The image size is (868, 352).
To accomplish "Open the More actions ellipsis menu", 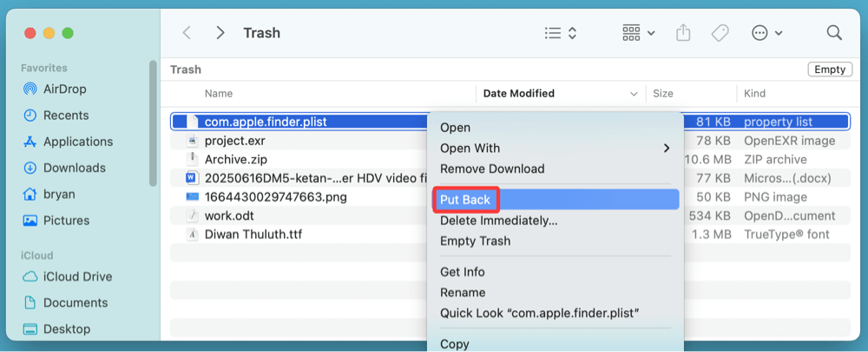I will pos(766,33).
